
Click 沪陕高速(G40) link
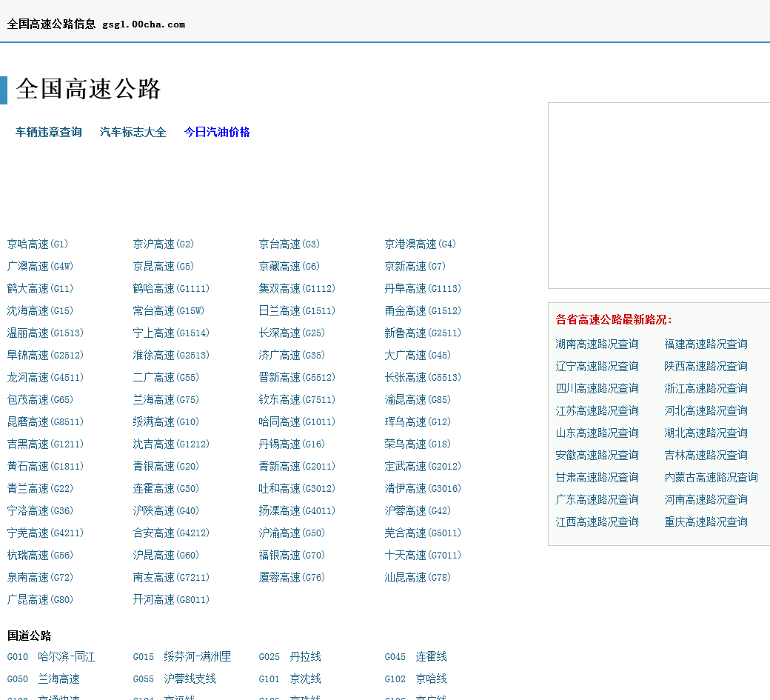166,511
